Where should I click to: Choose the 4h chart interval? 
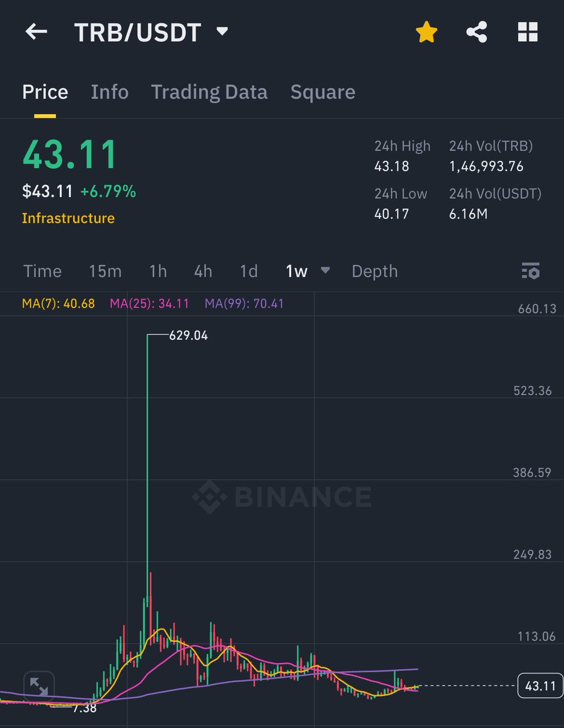coord(203,271)
